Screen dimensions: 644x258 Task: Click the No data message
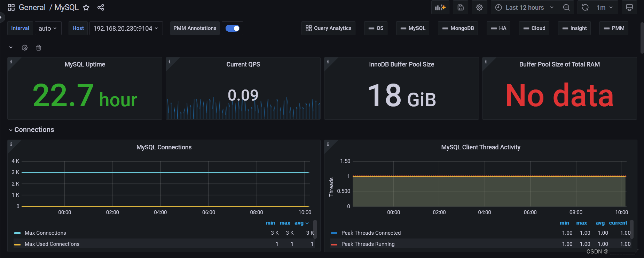(x=559, y=96)
